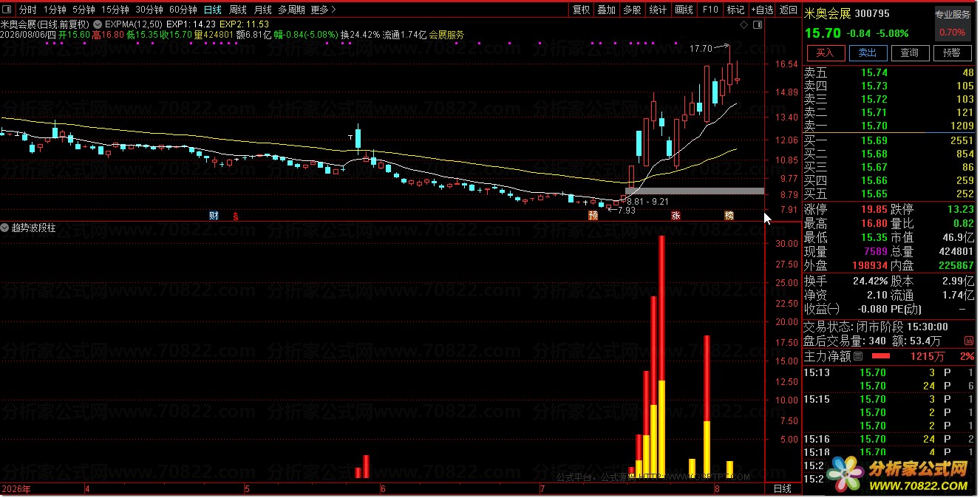The height and width of the screenshot is (498, 980).
Task: Select the 买一 bid price 15.69
Action: [x=874, y=140]
